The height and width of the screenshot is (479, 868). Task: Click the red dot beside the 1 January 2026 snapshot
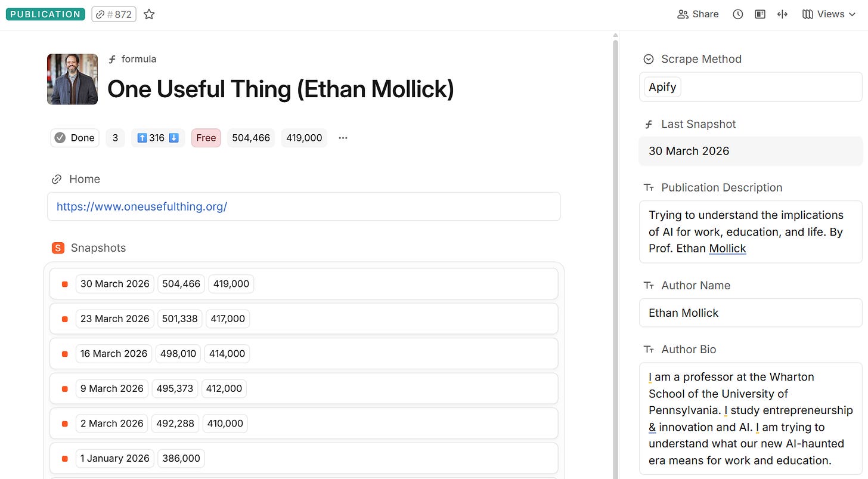pos(64,458)
